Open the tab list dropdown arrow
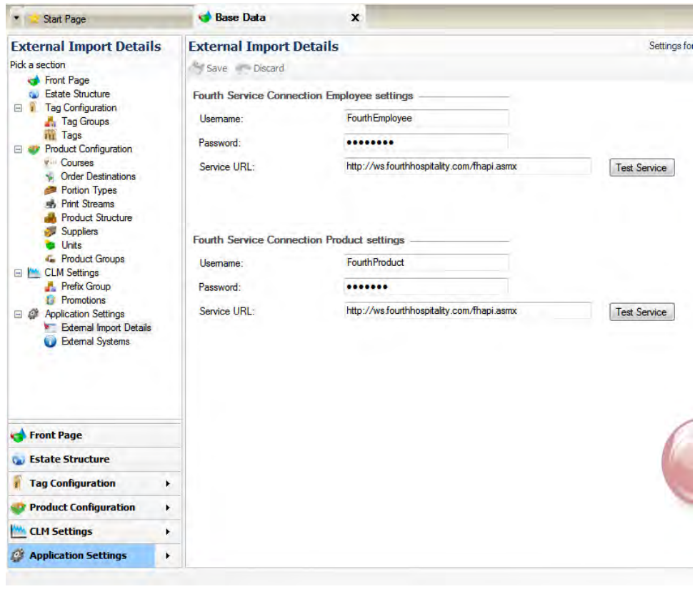This screenshot has width=700, height=589. coord(17,19)
